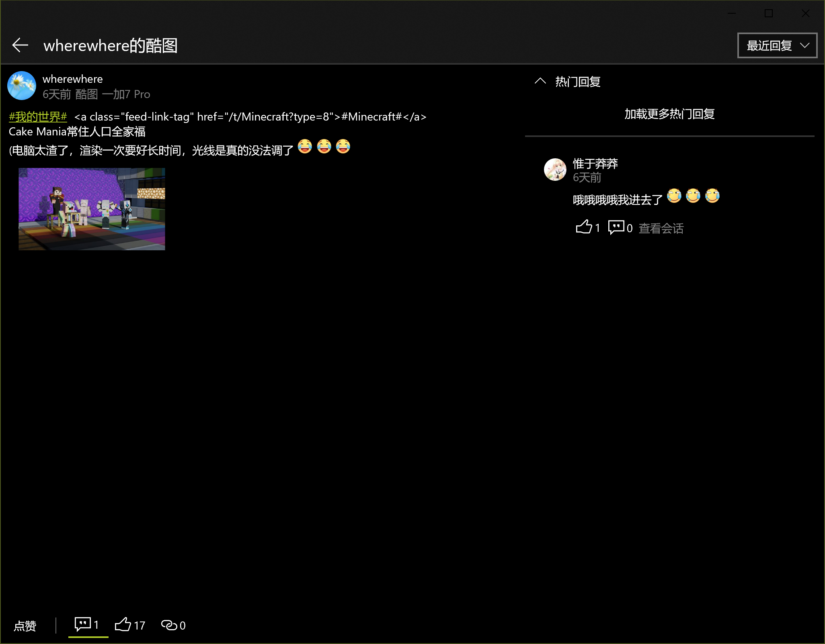Like the comment by 惟于荞荞
This screenshot has height=644, width=825.
coord(584,227)
